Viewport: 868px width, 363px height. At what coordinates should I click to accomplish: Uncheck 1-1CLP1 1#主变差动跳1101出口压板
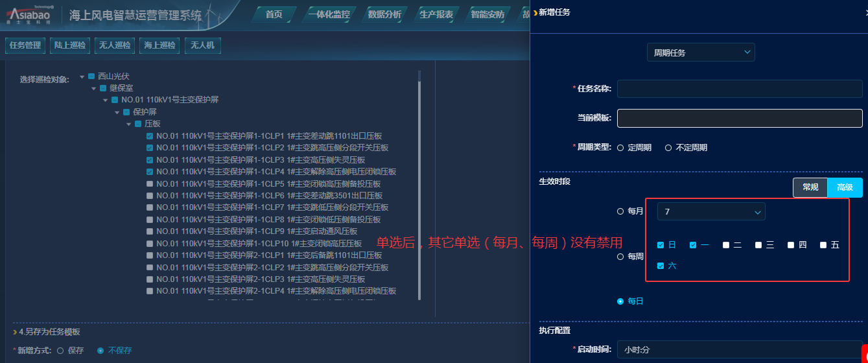click(x=150, y=136)
